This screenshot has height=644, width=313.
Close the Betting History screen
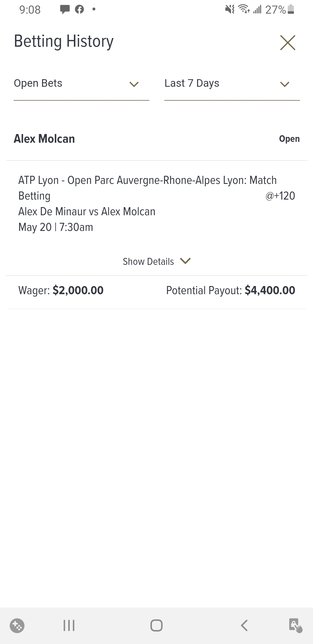(287, 43)
